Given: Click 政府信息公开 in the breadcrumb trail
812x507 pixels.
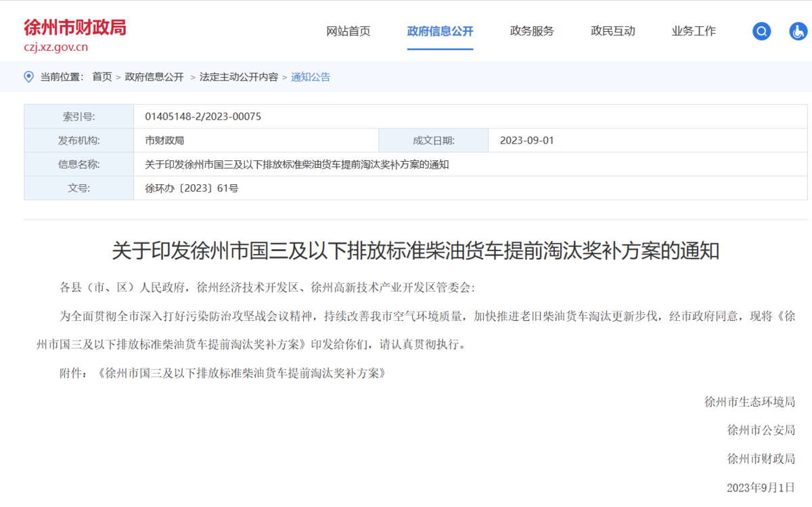Looking at the screenshot, I should pos(154,77).
